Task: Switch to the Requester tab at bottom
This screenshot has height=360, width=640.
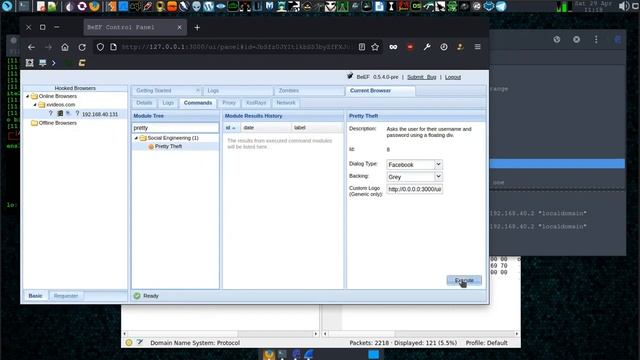Action: click(66, 296)
